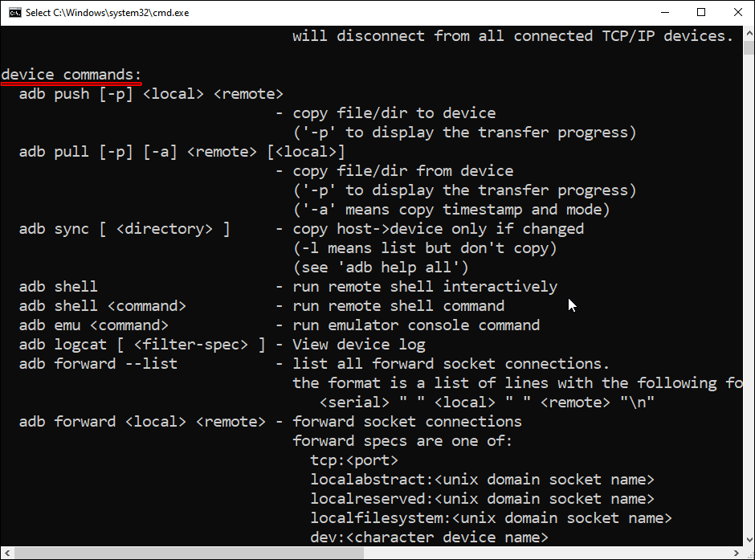Click the cmd icon in title bar
This screenshot has height=560, width=755.
[14, 12]
